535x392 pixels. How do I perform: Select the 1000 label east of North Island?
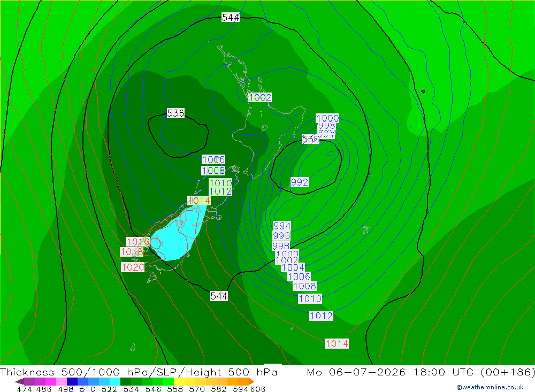pos(327,118)
